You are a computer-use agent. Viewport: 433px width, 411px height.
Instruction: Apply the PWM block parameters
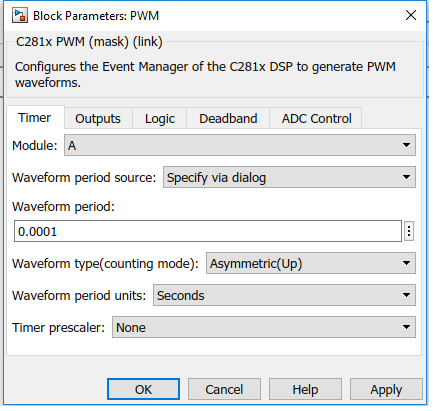click(386, 389)
